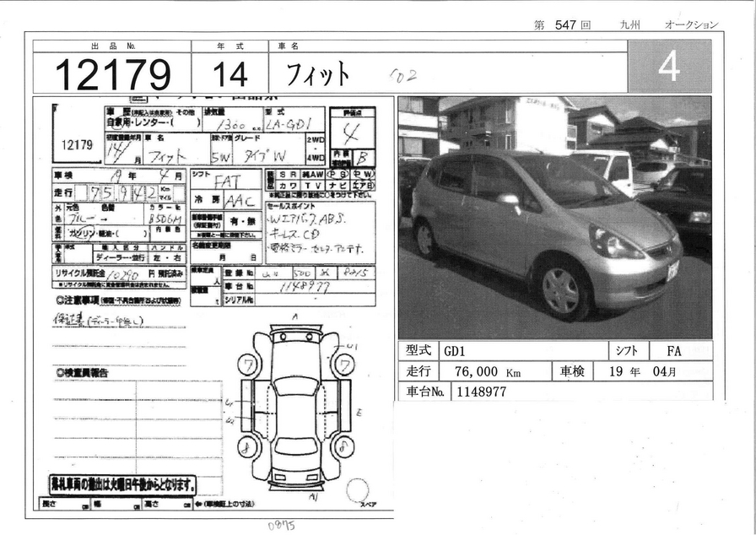Click the 九州 auction location text
Screen dimensions: 756x535
629,25
